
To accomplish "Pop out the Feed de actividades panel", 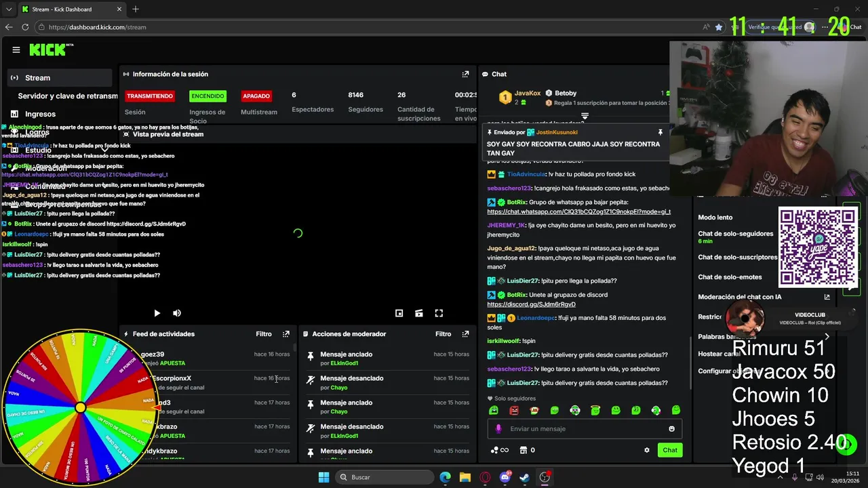I will coord(286,334).
